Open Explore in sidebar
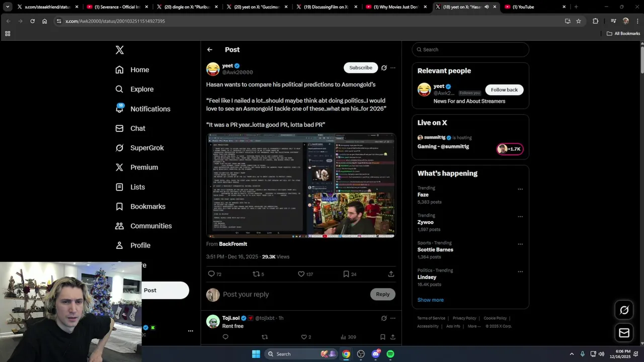 (134, 89)
